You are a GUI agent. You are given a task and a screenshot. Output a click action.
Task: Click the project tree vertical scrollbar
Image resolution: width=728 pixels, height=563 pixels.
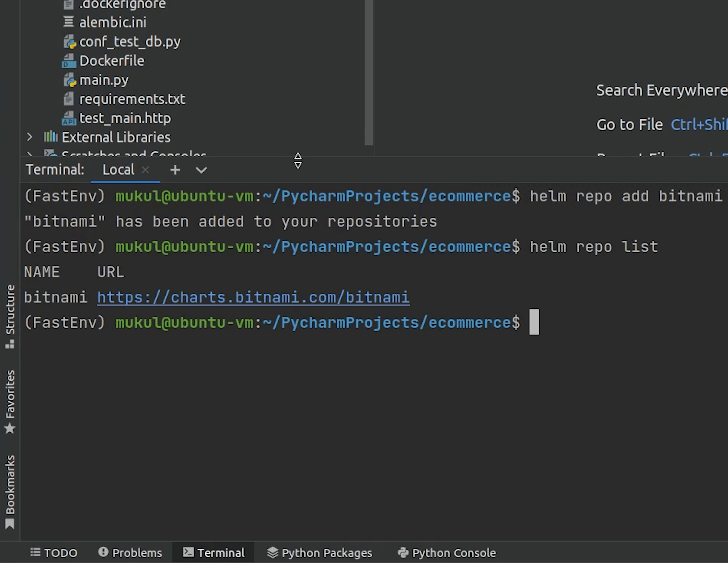click(x=369, y=73)
